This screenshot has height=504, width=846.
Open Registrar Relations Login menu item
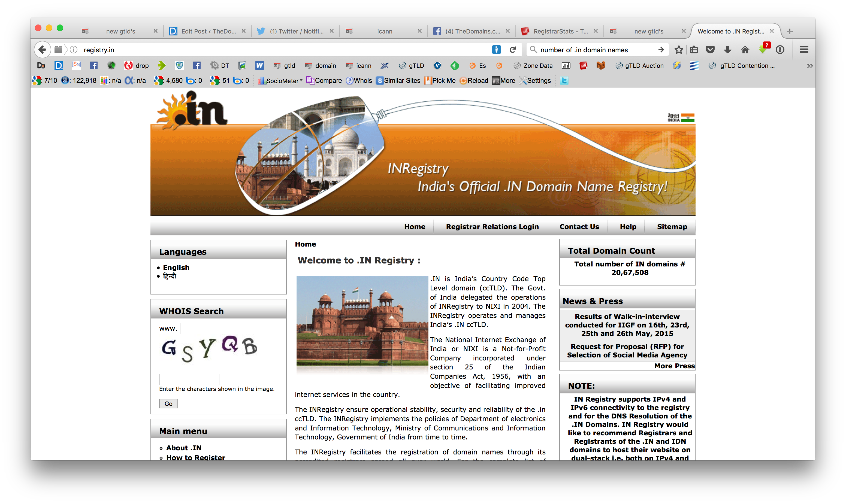(492, 227)
